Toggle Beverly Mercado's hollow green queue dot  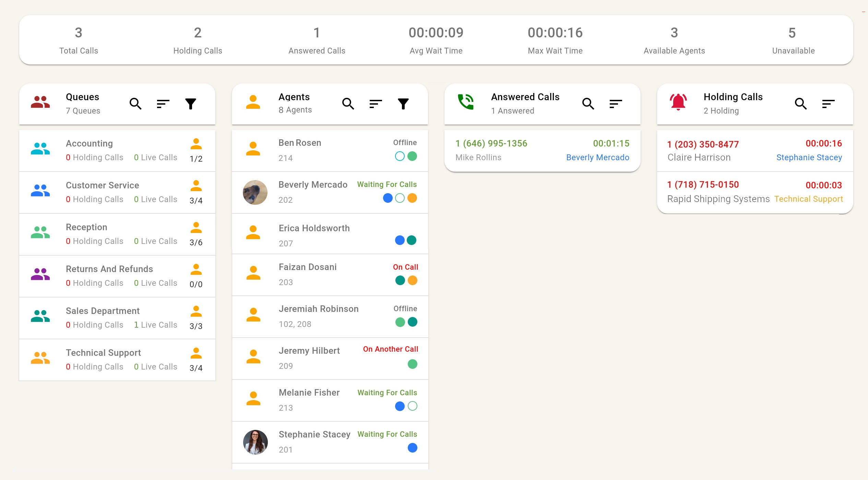tap(400, 198)
